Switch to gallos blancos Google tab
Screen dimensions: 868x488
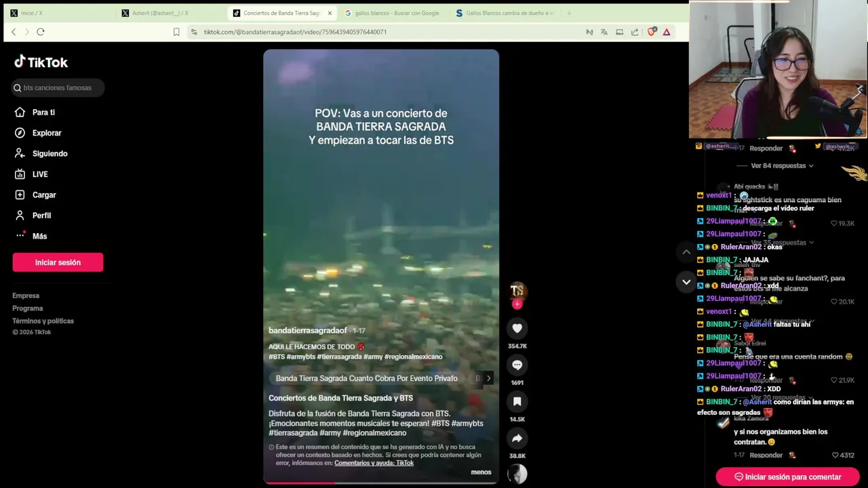(393, 13)
